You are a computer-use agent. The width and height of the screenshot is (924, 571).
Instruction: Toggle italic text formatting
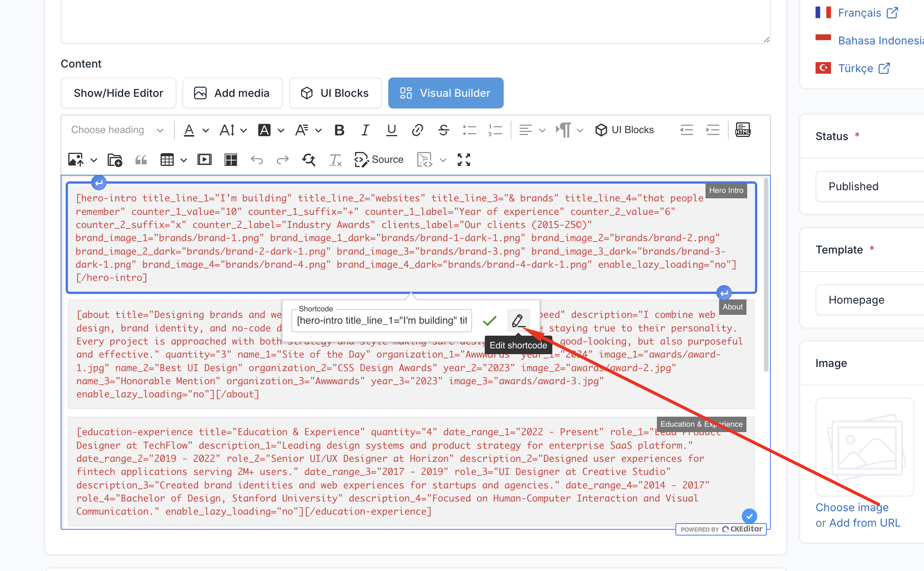tap(365, 130)
